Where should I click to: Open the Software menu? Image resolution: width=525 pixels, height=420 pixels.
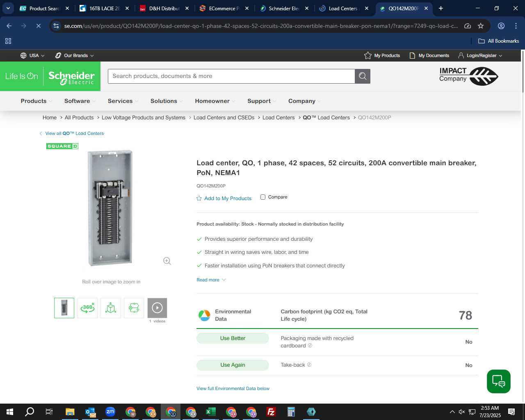tap(80, 101)
